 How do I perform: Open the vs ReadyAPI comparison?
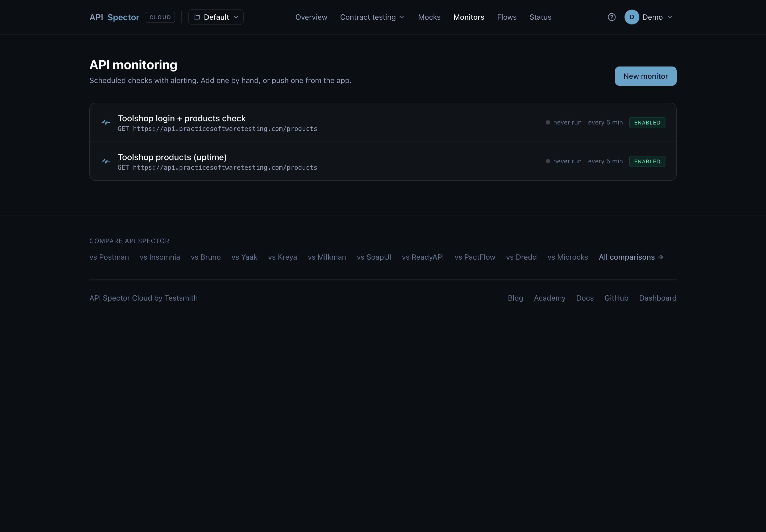(x=423, y=257)
